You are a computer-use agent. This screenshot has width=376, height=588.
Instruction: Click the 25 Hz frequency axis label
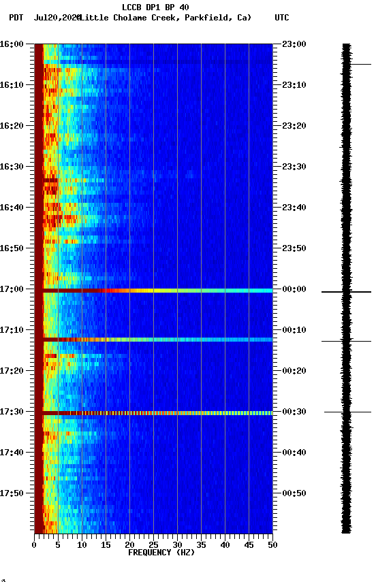[x=153, y=545]
